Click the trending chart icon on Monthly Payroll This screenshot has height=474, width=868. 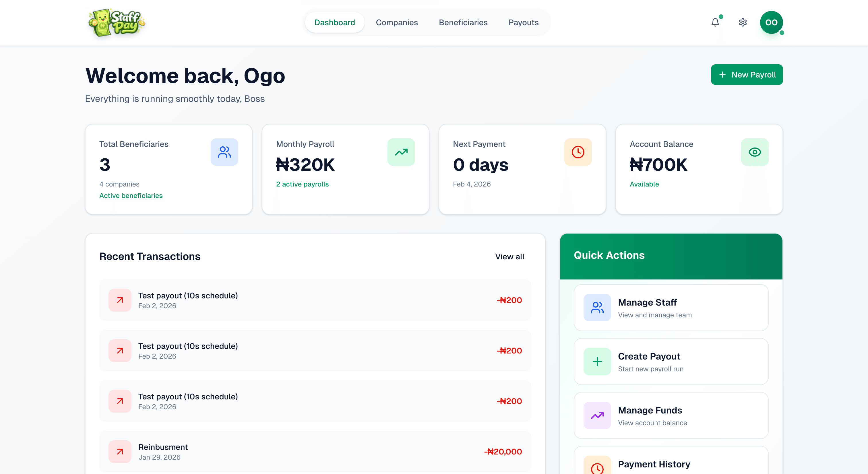point(401,152)
